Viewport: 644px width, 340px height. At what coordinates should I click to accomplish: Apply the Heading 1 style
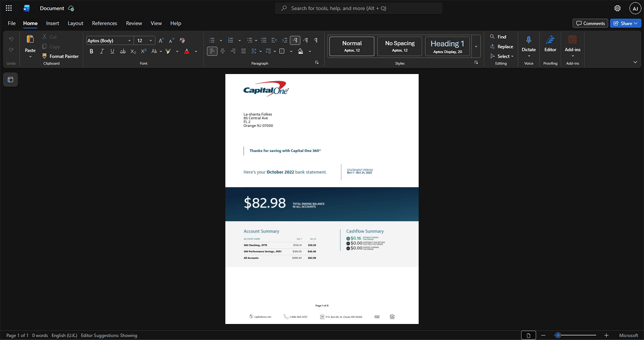(x=447, y=46)
